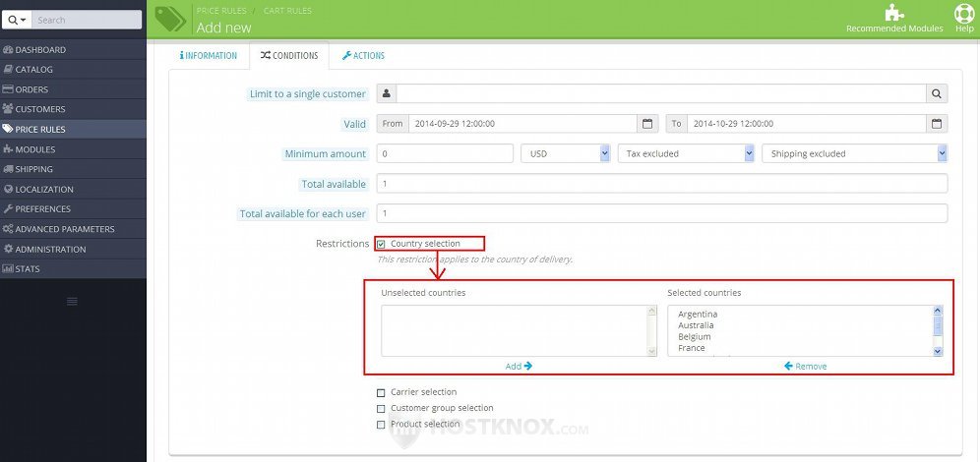This screenshot has width=980, height=462.
Task: Open Modules menu item
Action: coord(73,149)
